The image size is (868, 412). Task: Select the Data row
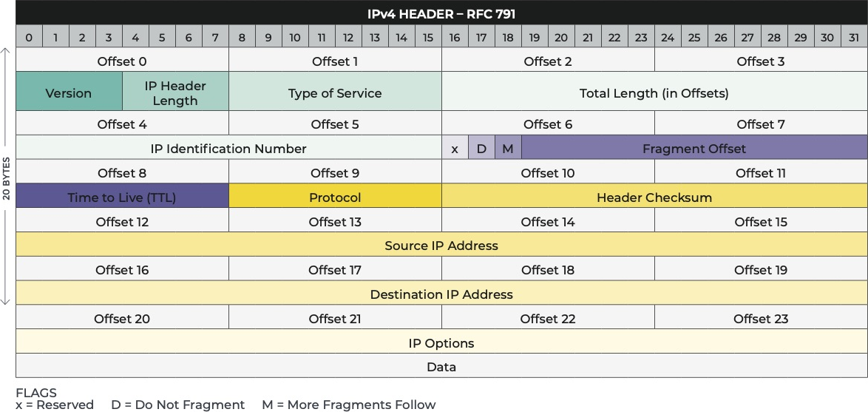click(x=441, y=367)
